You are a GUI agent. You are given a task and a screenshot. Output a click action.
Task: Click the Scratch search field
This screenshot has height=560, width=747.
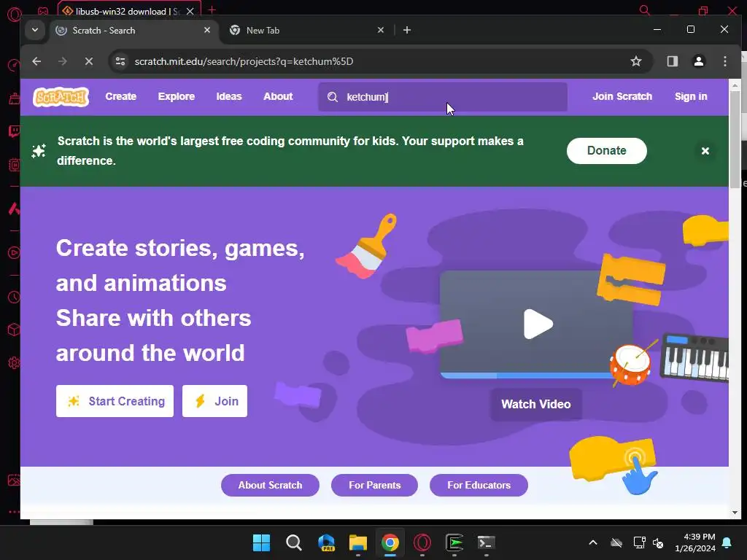click(443, 97)
